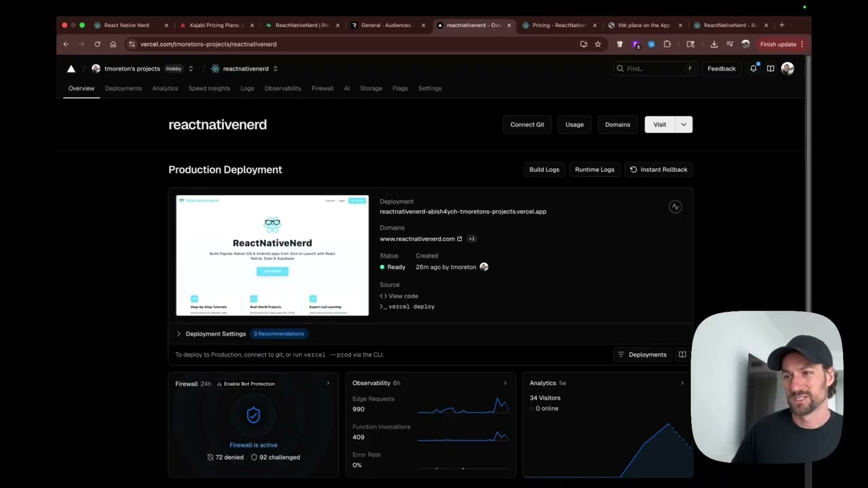Open the new browser tab plus button
Image resolution: width=868 pixels, height=488 pixels.
pyautogui.click(x=782, y=25)
